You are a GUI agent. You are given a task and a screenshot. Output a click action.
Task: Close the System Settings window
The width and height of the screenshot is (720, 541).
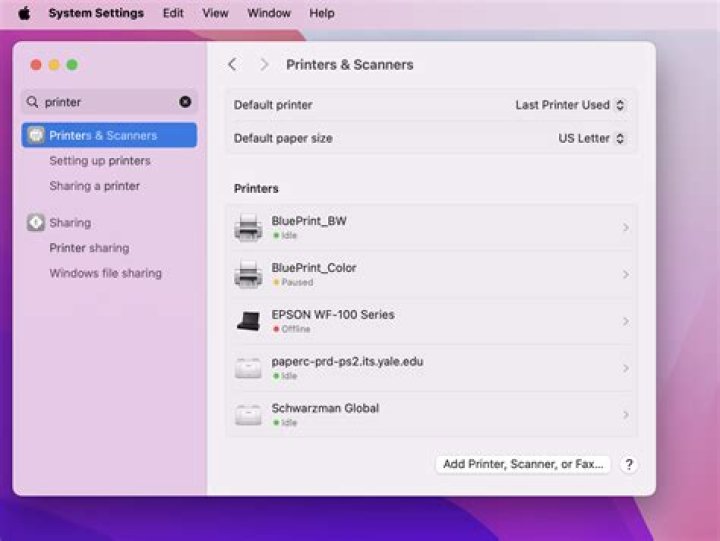[36, 65]
